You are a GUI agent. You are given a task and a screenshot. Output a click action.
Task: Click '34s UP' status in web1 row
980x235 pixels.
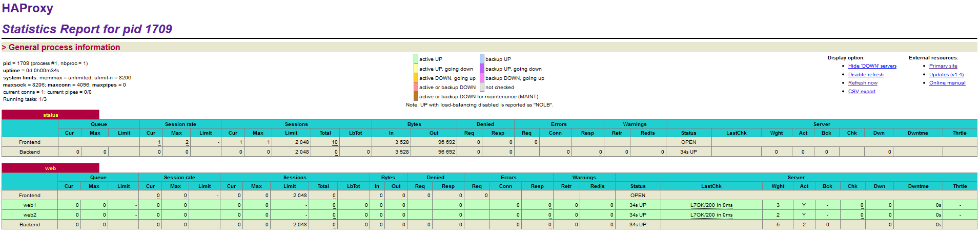click(x=638, y=205)
